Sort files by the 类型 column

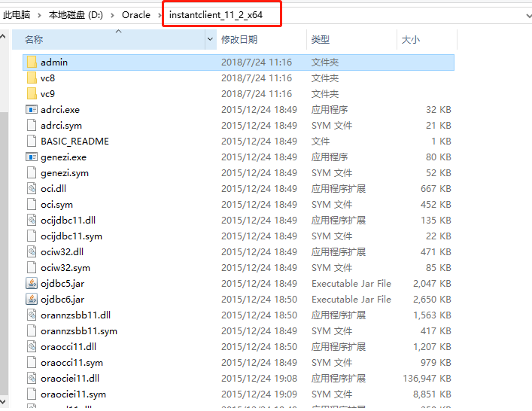[x=351, y=39]
